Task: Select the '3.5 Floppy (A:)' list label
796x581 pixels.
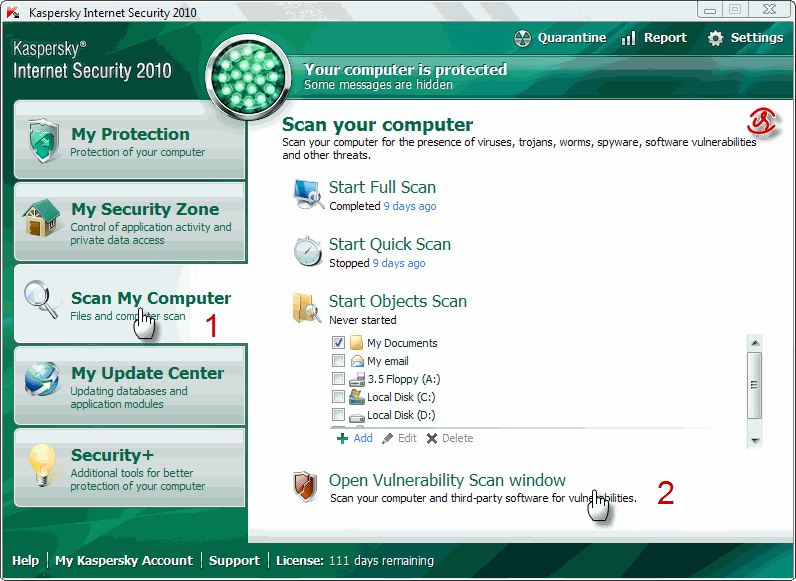Action: click(404, 379)
